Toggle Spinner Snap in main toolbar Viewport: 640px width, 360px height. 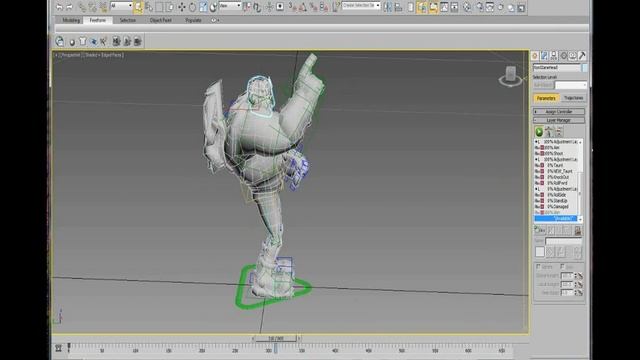(324, 7)
